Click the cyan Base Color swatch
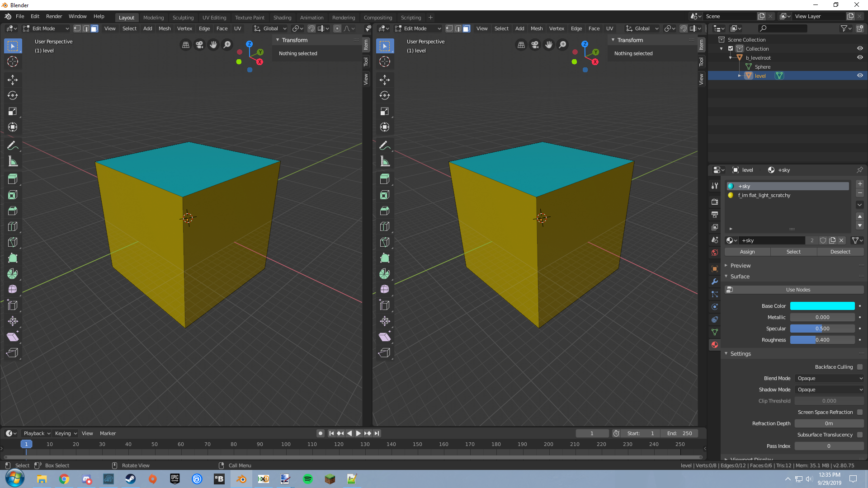868x488 pixels. [x=822, y=306]
